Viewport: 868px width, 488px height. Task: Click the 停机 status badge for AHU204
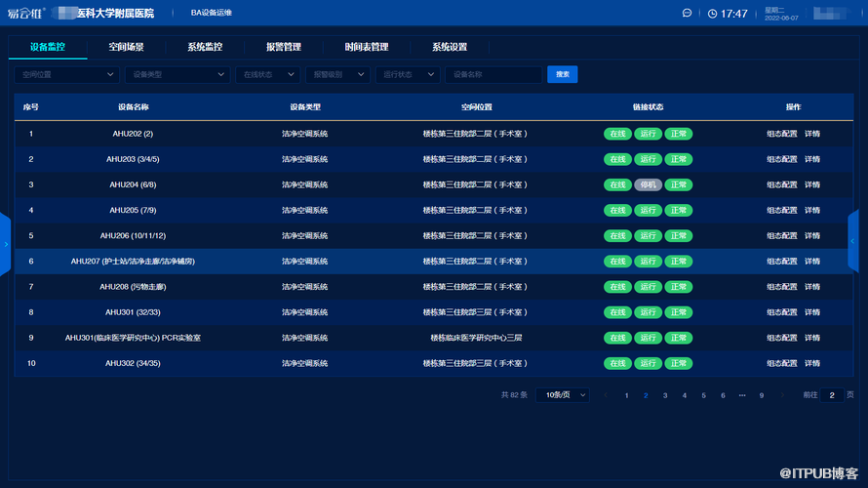coord(648,184)
